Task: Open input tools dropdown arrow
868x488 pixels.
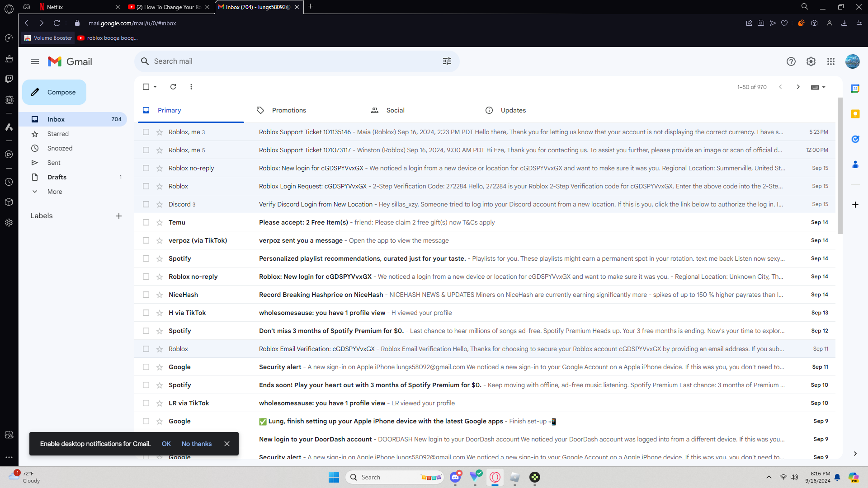Action: tap(824, 87)
